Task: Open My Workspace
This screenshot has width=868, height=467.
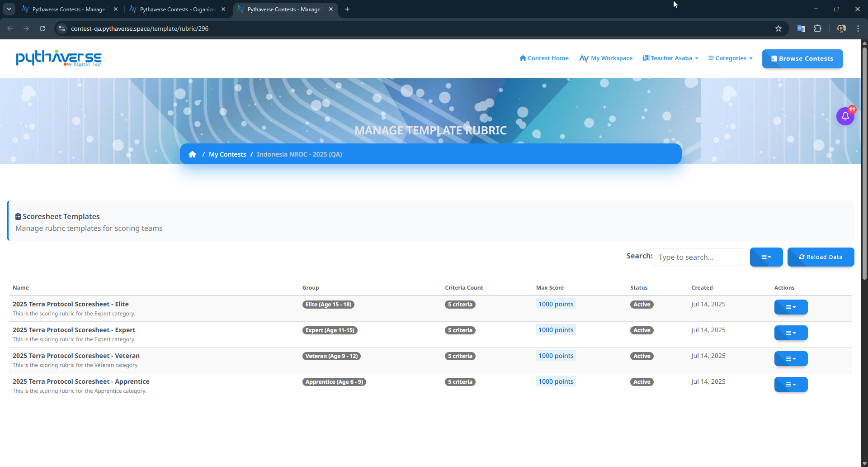Action: coord(606,58)
